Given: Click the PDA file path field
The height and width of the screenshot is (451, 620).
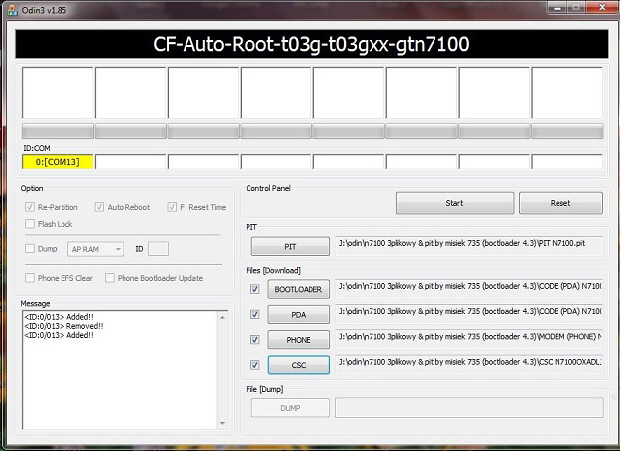Looking at the screenshot, I should pyautogui.click(x=469, y=315).
